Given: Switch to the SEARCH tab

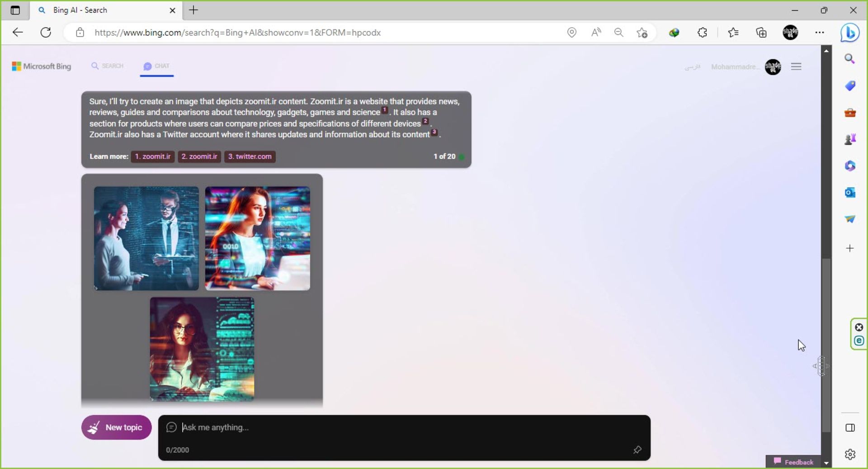Looking at the screenshot, I should click(108, 66).
